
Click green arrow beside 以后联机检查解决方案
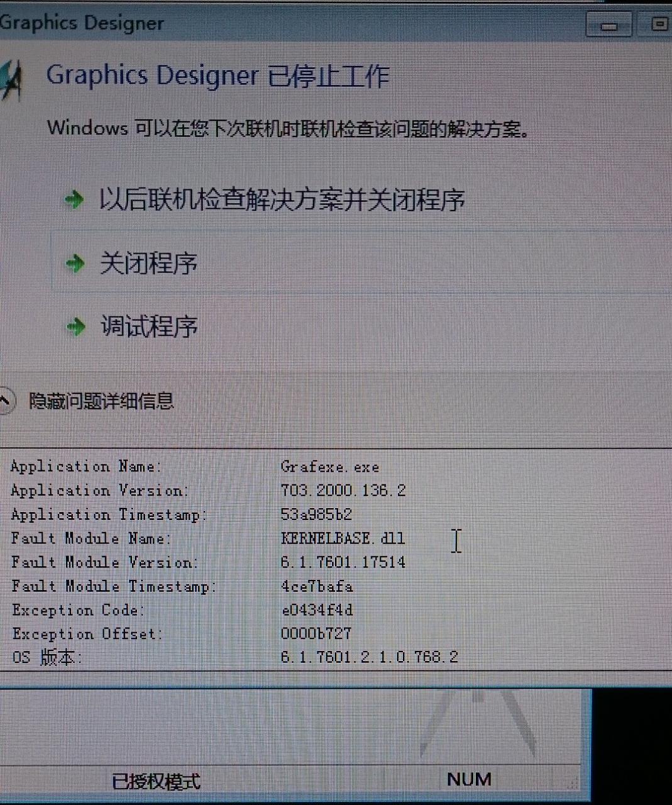click(75, 200)
